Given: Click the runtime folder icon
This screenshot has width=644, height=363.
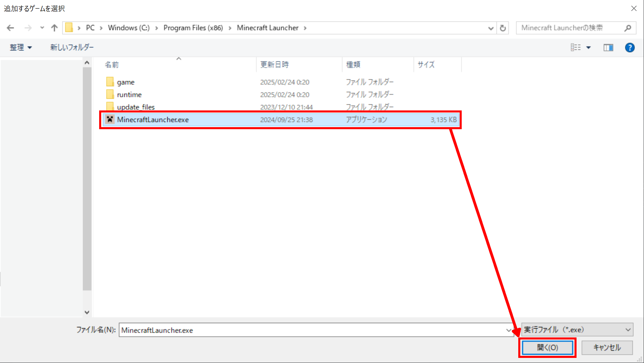Looking at the screenshot, I should [110, 94].
